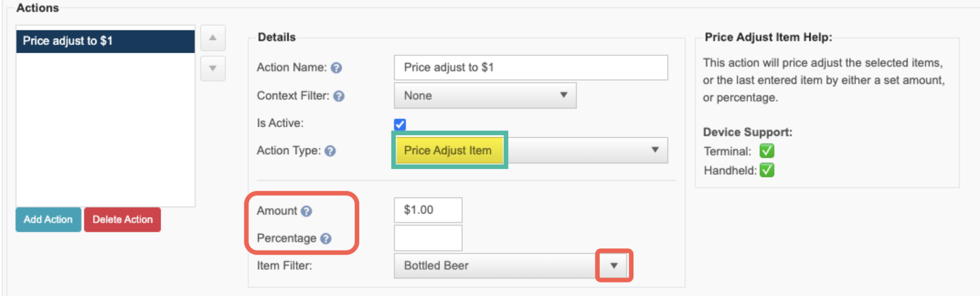The image size is (980, 296).
Task: Open the Item Filter Bottled Beer dropdown
Action: coord(512,266)
